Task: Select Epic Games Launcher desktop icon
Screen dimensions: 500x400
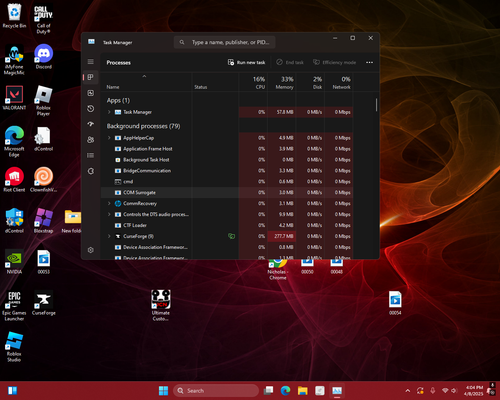Action: pos(14,306)
